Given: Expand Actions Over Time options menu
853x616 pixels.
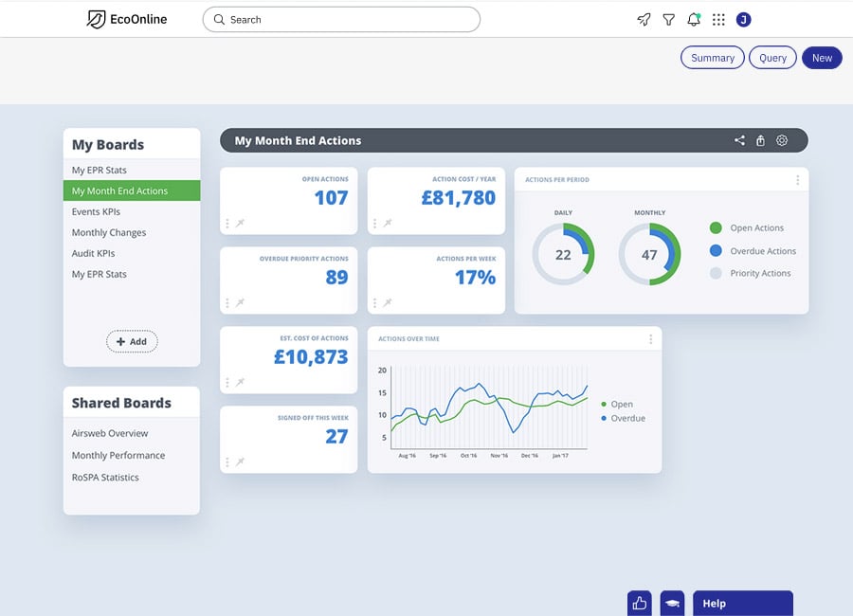Looking at the screenshot, I should coord(650,339).
